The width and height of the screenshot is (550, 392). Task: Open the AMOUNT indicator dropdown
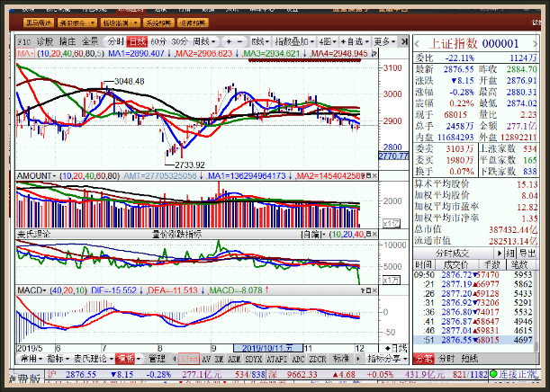pyautogui.click(x=37, y=175)
